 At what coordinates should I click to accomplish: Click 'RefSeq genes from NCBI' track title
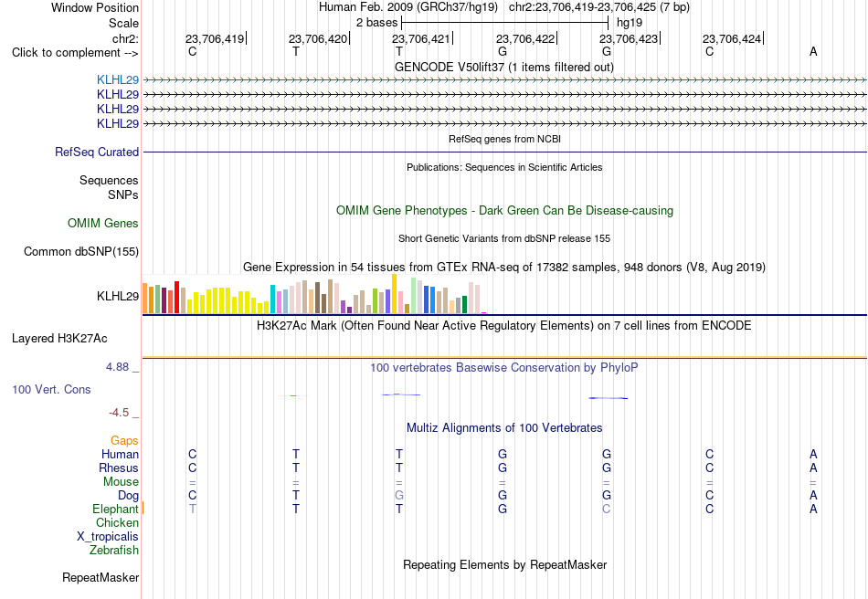[x=505, y=140]
